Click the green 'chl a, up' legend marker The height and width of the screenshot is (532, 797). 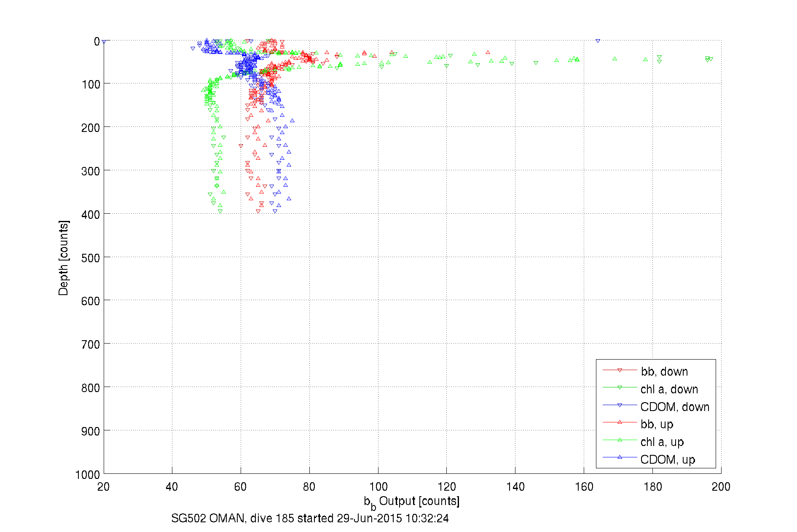(x=620, y=440)
